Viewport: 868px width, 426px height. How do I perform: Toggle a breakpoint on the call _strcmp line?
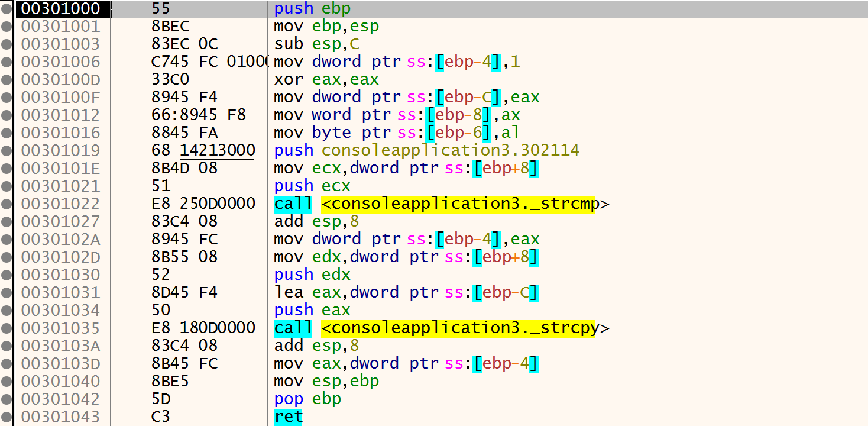point(6,204)
